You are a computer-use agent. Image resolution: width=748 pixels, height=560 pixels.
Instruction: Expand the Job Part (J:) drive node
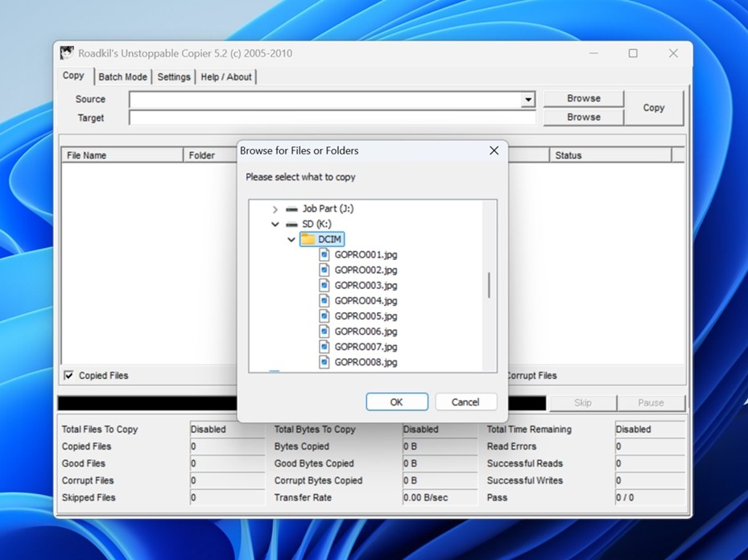click(275, 208)
